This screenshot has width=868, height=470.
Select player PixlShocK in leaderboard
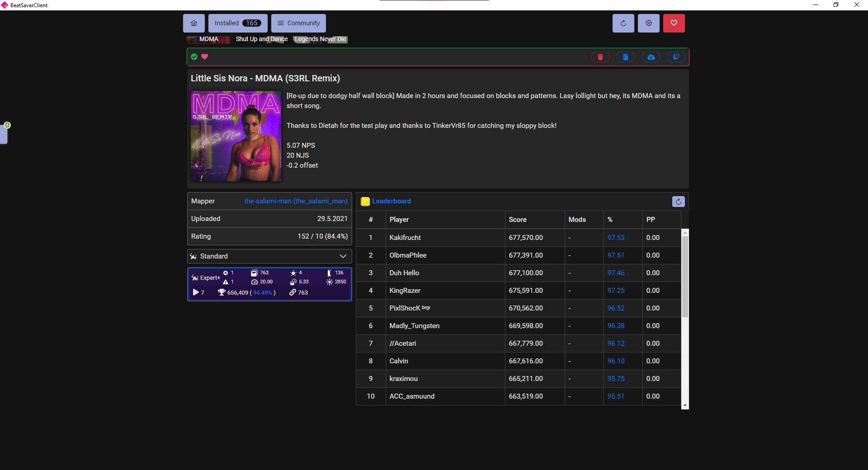click(x=410, y=308)
